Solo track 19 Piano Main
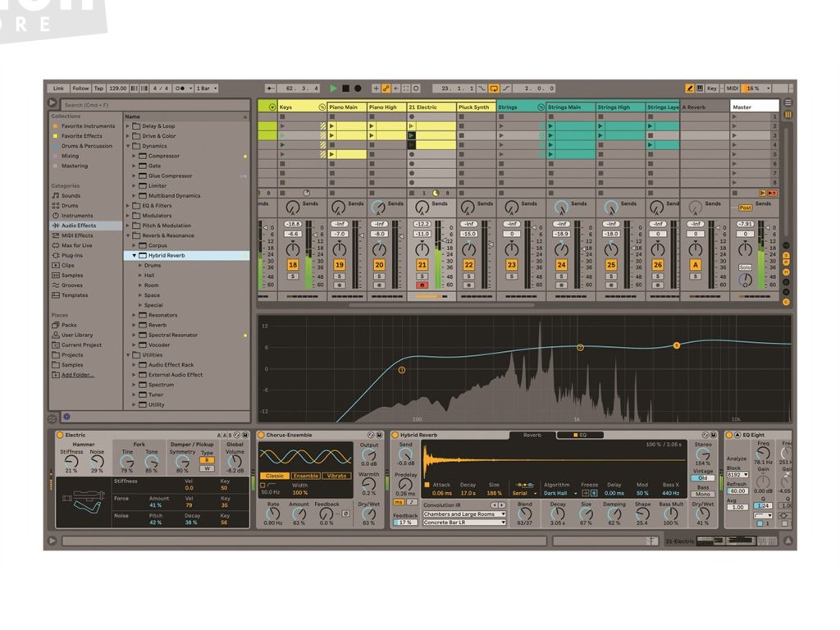Screen dimensions: 840x630 339,276
